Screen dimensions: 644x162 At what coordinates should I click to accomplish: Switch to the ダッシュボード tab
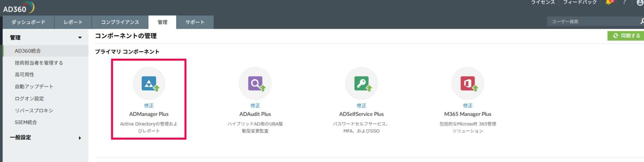[x=28, y=22]
